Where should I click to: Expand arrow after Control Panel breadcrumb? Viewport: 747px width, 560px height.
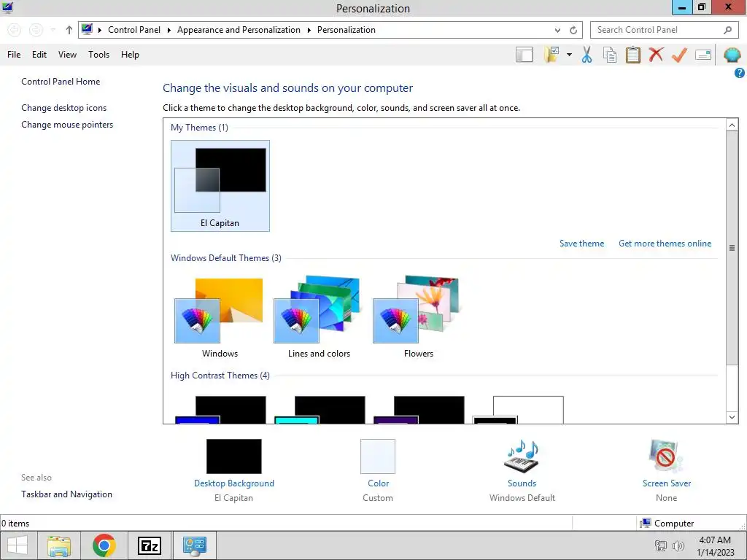click(169, 30)
